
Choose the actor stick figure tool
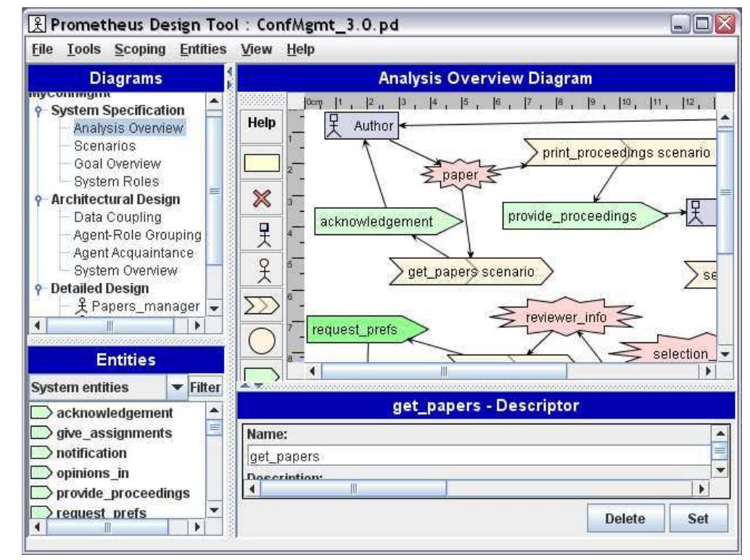[x=263, y=271]
